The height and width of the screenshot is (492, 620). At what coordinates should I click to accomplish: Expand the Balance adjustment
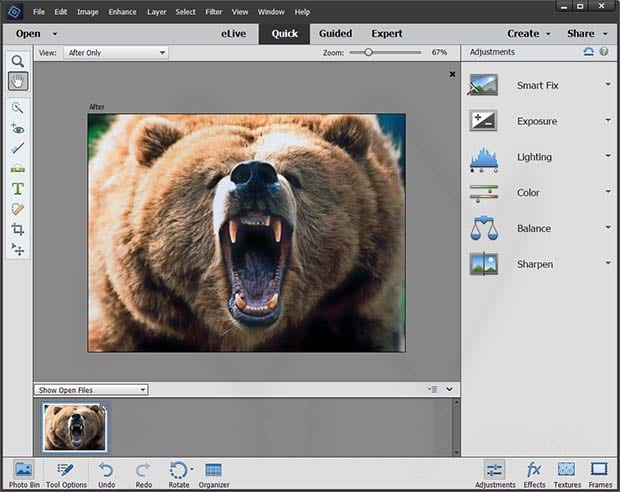pyautogui.click(x=608, y=227)
